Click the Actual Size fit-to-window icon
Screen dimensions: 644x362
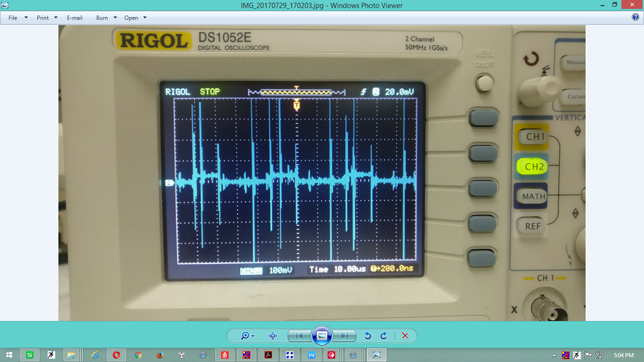pos(273,336)
